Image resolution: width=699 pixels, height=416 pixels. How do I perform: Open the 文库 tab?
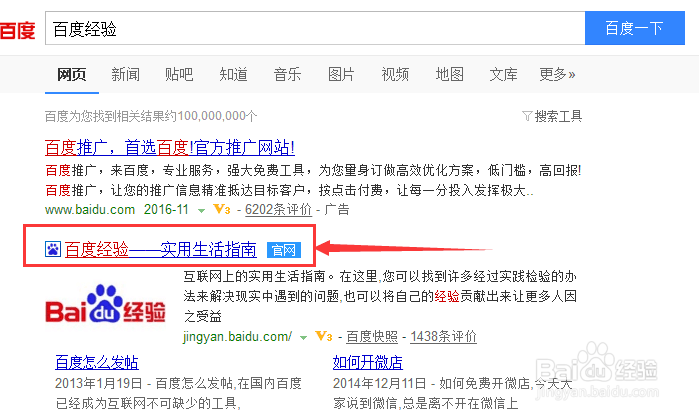point(503,74)
